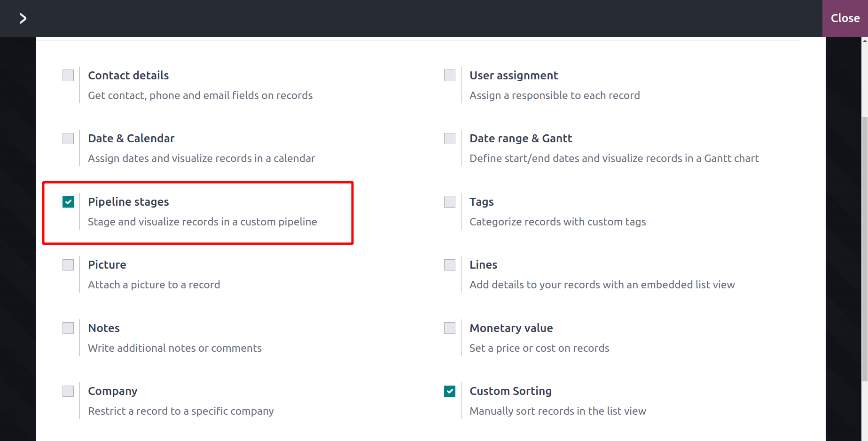Image resolution: width=868 pixels, height=441 pixels.
Task: Click the Tags feature title
Action: click(482, 202)
